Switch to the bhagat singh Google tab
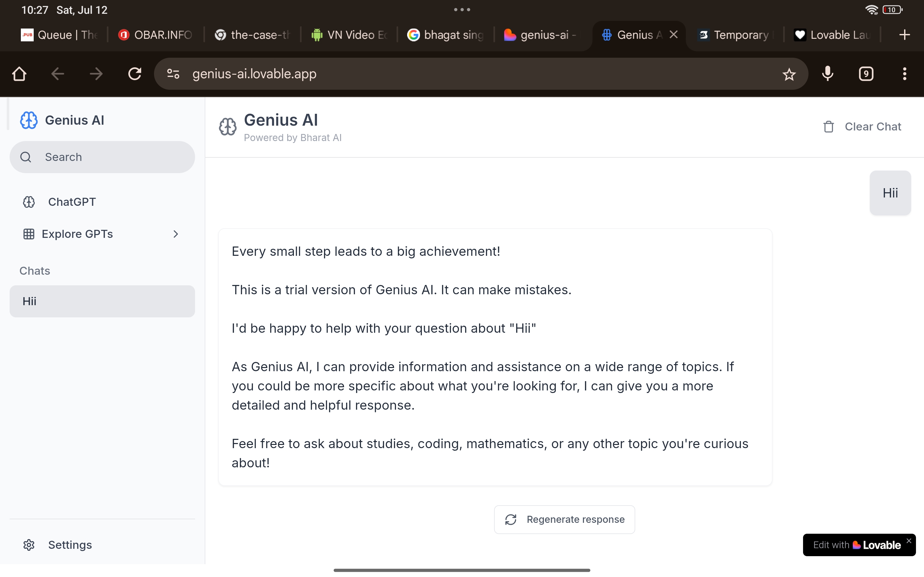924x577 pixels. click(446, 35)
